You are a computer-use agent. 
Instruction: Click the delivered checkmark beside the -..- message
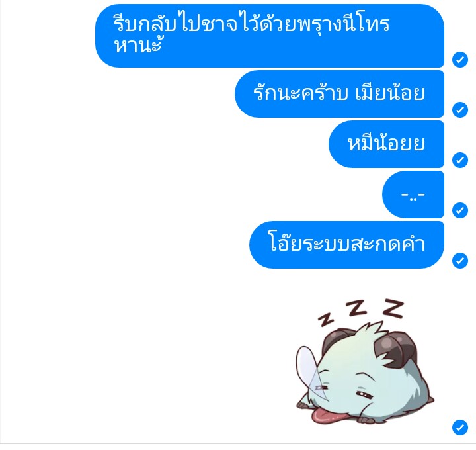click(x=460, y=210)
